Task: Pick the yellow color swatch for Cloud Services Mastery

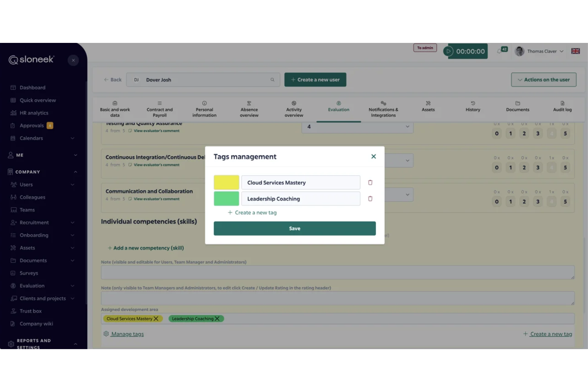Action: pos(226,182)
